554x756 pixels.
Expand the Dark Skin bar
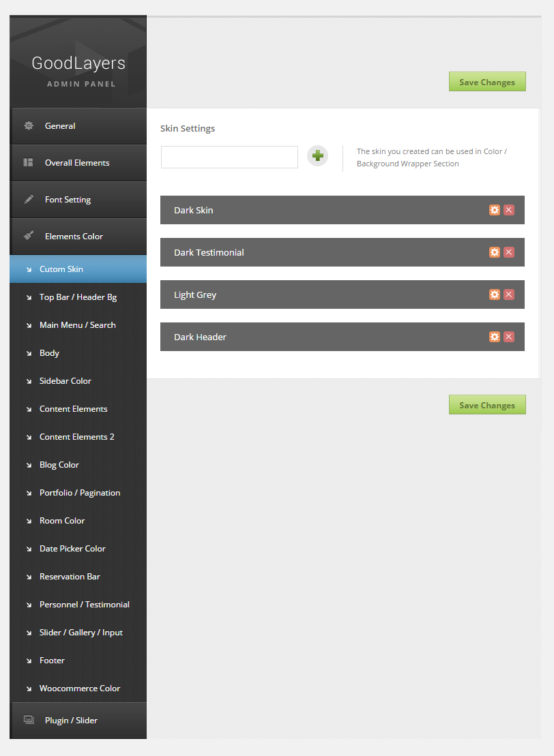(x=342, y=210)
